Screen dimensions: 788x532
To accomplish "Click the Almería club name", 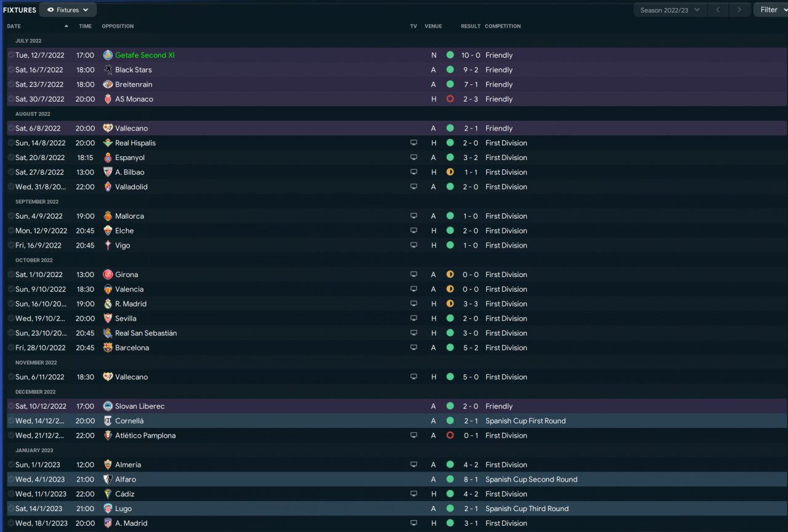I will 128,465.
